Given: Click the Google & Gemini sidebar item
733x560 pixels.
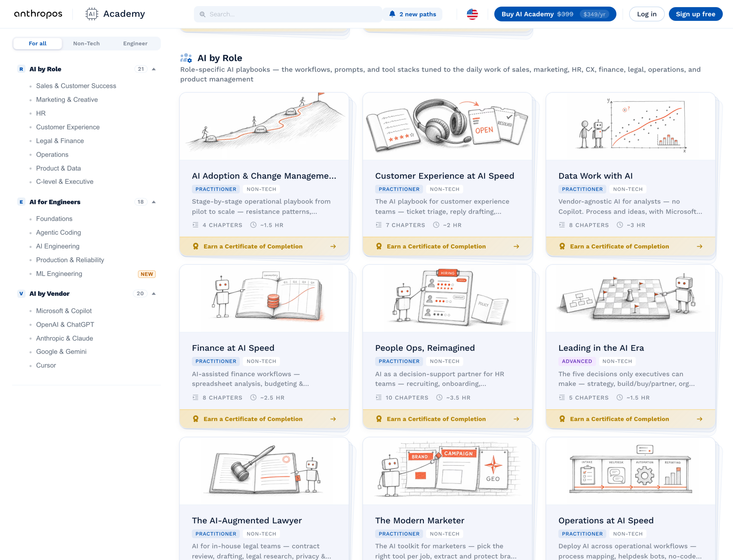Looking at the screenshot, I should (61, 352).
